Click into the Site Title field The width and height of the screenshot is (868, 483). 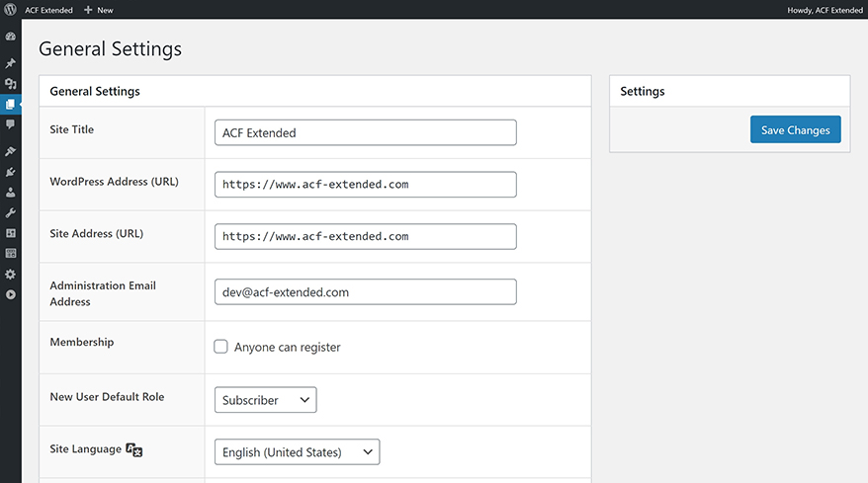365,132
